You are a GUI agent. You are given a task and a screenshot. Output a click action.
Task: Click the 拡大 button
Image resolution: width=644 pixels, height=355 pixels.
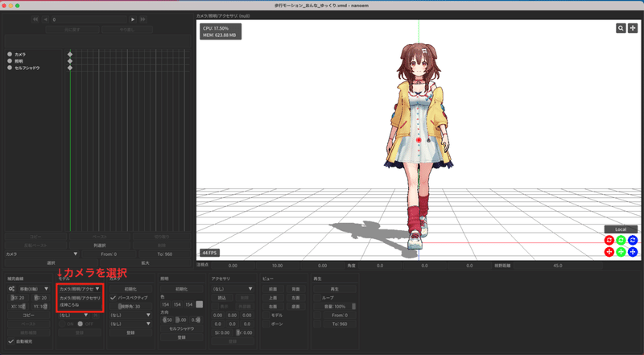(146, 262)
